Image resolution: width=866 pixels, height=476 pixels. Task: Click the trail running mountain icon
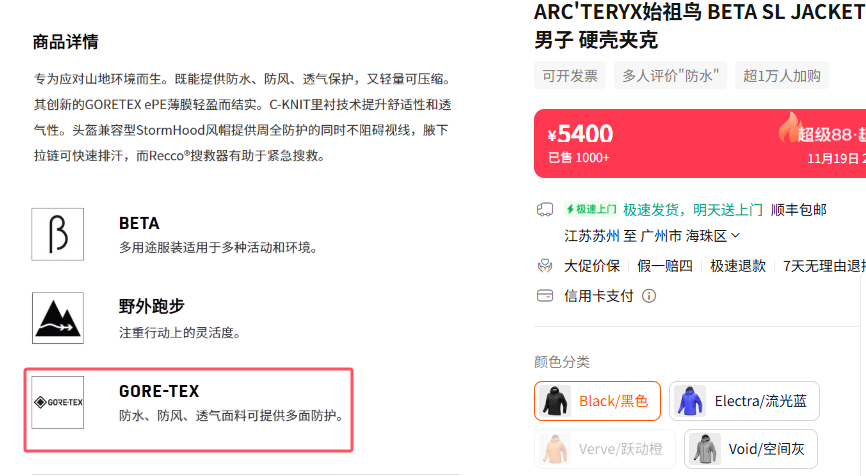[57, 318]
